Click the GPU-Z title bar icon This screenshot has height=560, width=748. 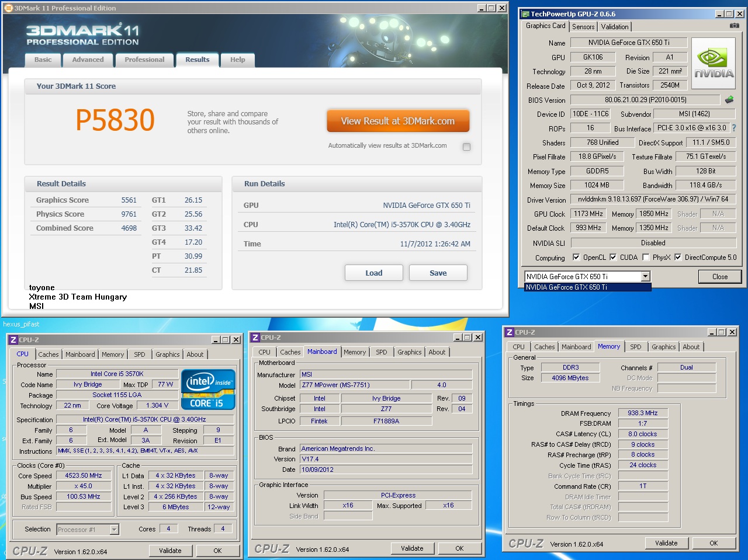[525, 13]
